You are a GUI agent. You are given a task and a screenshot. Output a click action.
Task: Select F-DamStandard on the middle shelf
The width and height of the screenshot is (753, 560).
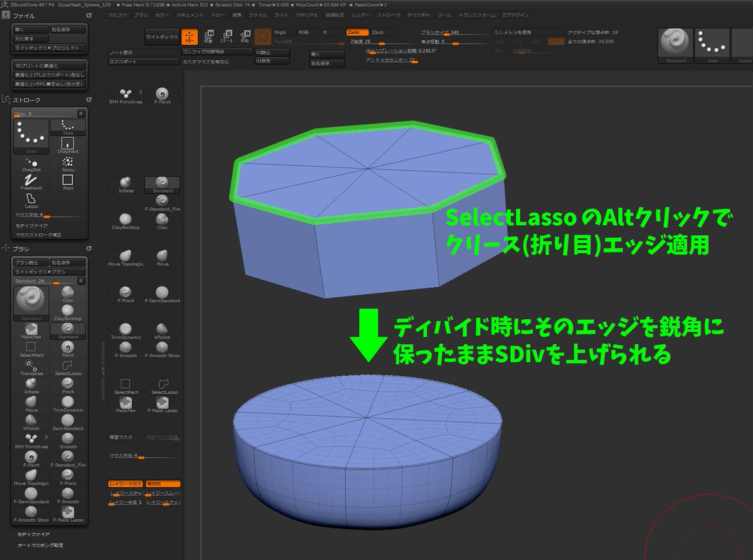click(x=163, y=294)
